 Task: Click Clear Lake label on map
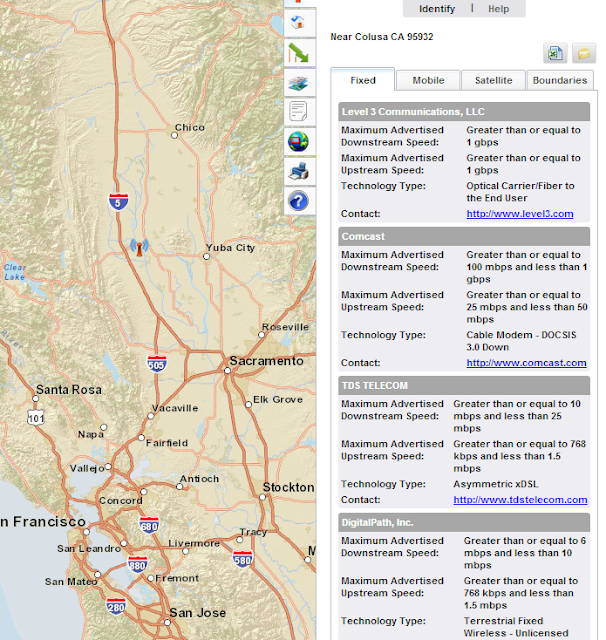[x=15, y=272]
